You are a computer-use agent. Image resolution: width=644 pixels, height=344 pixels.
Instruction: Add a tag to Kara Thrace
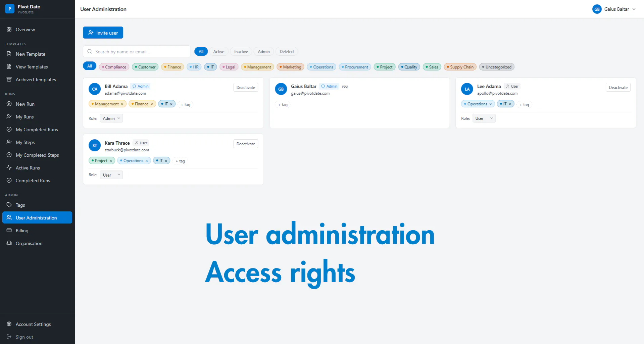pyautogui.click(x=180, y=161)
